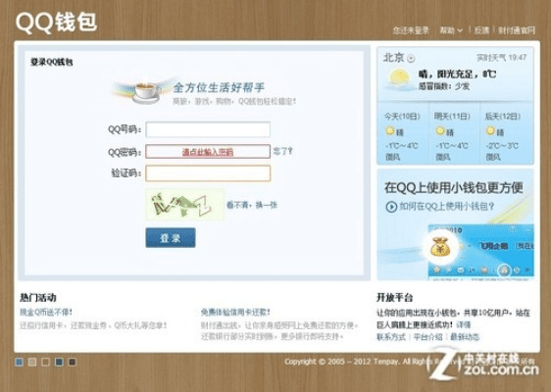This screenshot has width=551, height=392.
Task: Select the dark teal theme swatch
Action: [x=59, y=362]
